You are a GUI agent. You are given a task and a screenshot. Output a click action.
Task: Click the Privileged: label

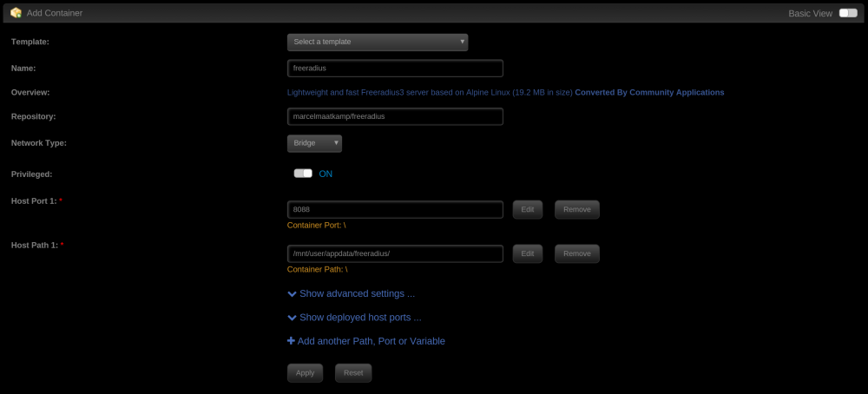pos(31,174)
